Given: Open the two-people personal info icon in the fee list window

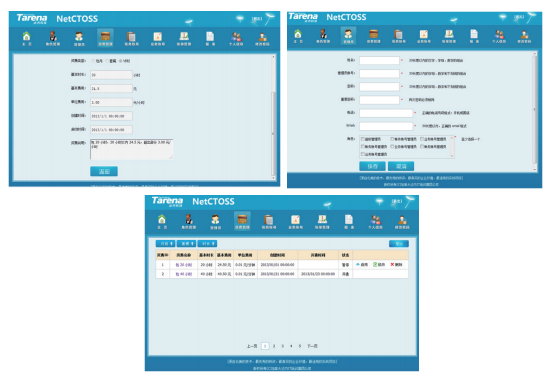Looking at the screenshot, I should pyautogui.click(x=375, y=220).
